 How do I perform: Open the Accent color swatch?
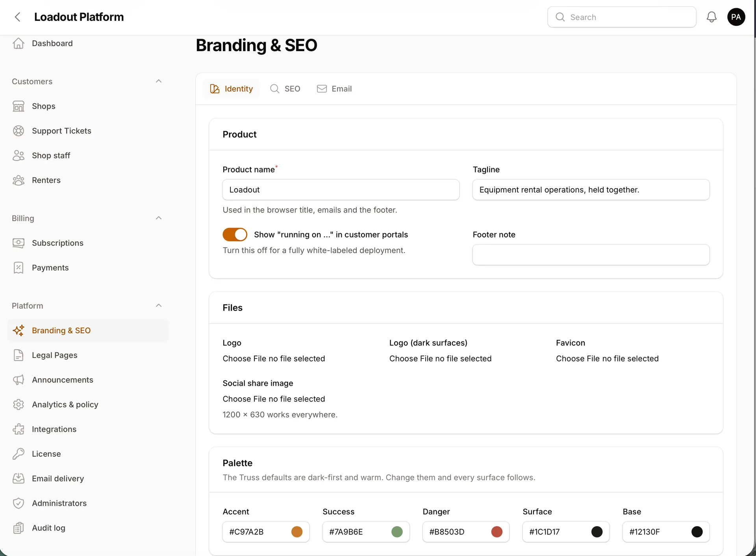pos(297,532)
